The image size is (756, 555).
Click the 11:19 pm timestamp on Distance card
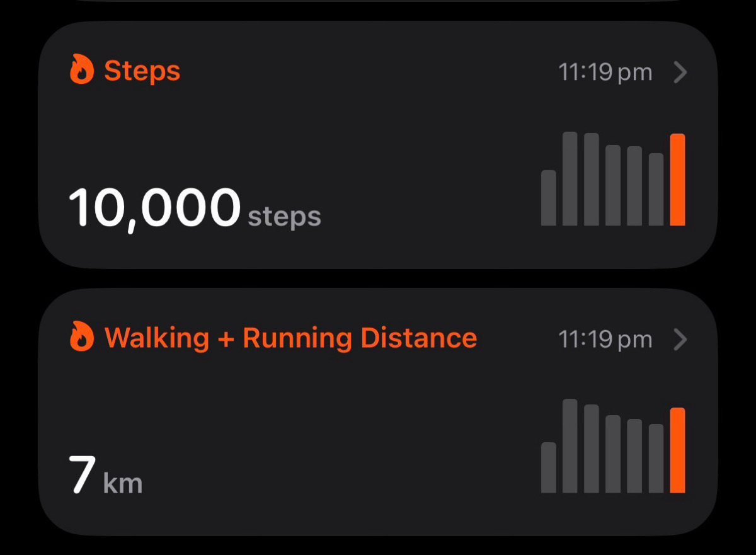[x=605, y=340]
